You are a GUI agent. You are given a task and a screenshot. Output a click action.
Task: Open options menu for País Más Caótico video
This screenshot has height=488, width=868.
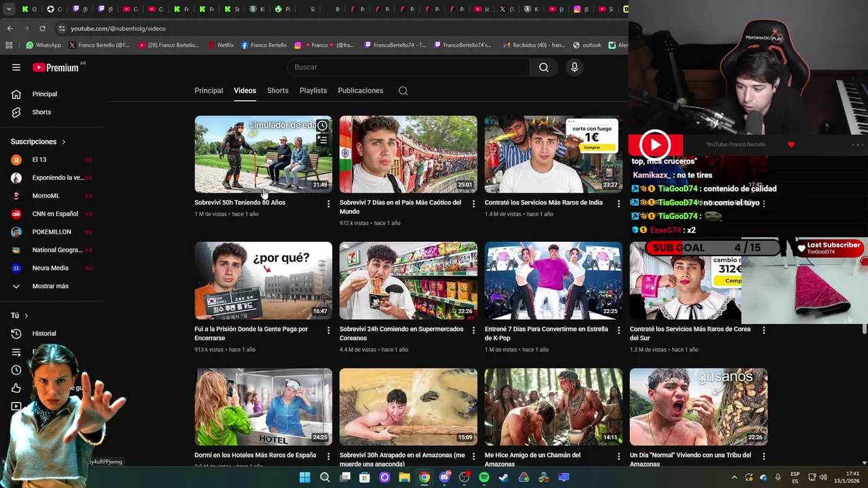coord(473,204)
